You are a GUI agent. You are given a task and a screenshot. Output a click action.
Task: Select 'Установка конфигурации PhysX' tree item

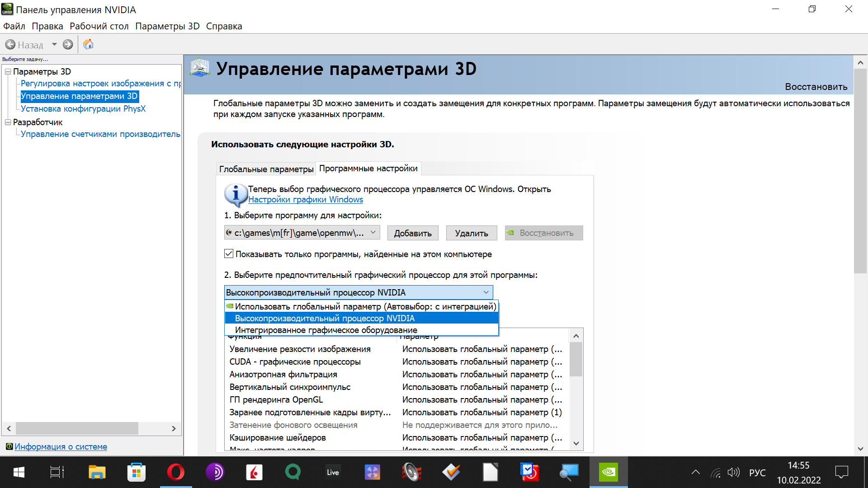[x=83, y=109]
